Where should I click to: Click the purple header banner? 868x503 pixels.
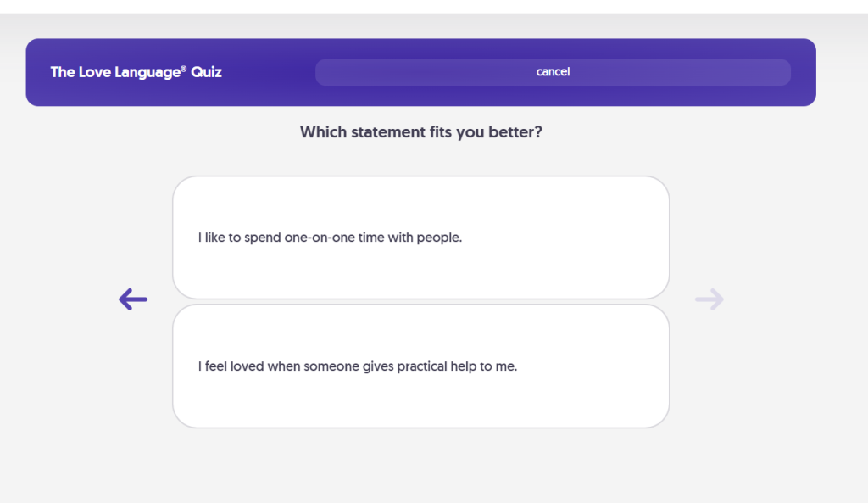pos(420,72)
